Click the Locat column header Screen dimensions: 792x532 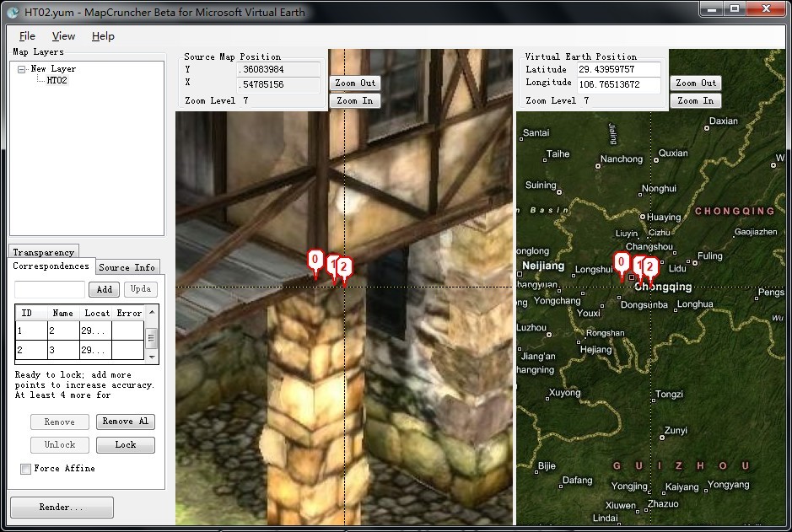tap(96, 313)
